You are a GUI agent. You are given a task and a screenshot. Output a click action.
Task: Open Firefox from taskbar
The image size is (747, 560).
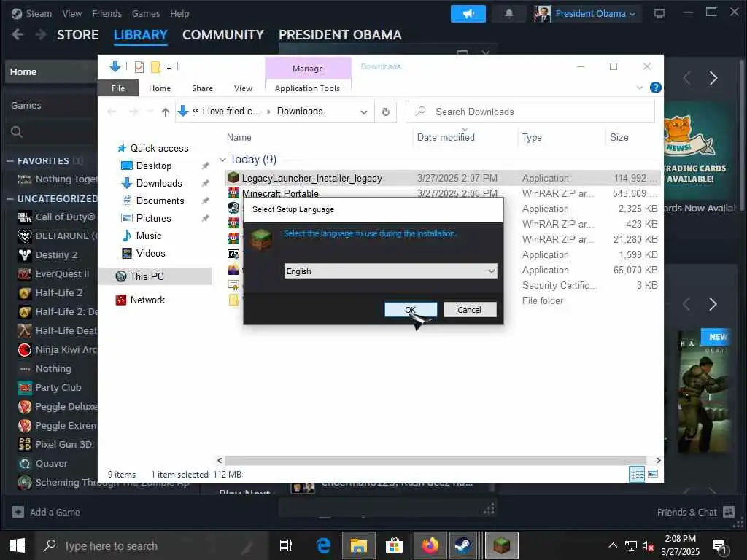point(430,545)
